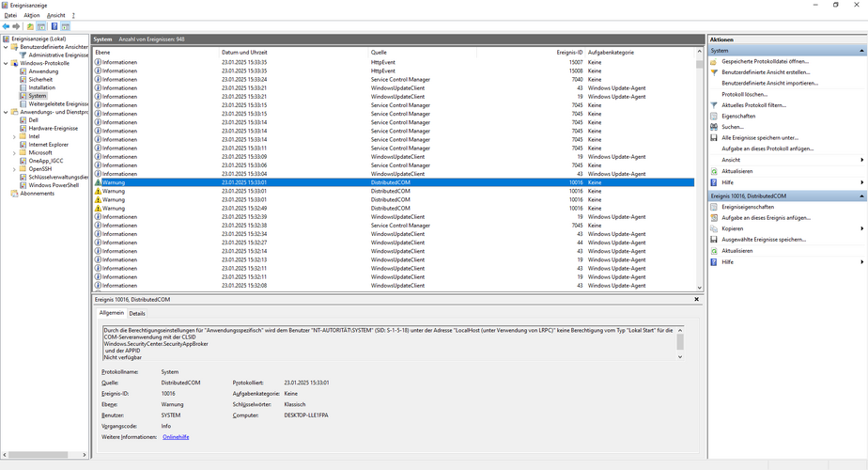Switch to the Details tab
Screen dimensions: 868x470
tap(137, 313)
